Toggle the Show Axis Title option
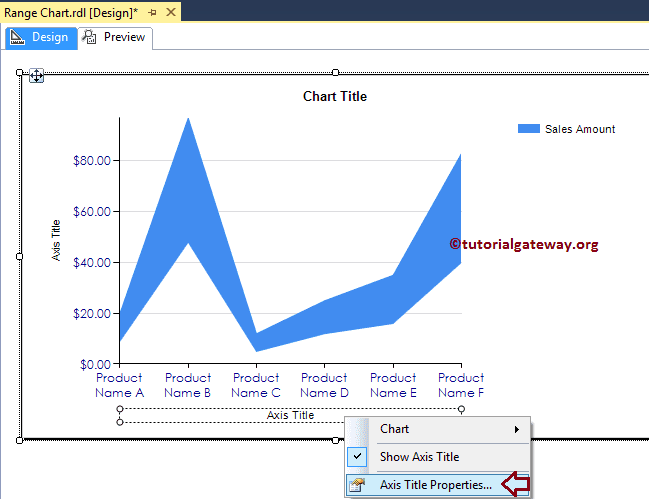 coord(437,457)
